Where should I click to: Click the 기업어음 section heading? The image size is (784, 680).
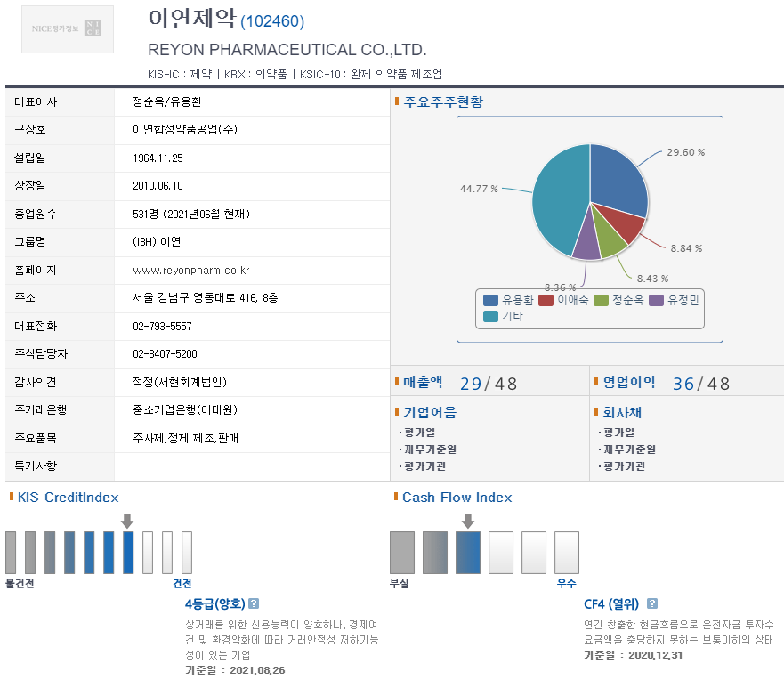click(x=430, y=412)
